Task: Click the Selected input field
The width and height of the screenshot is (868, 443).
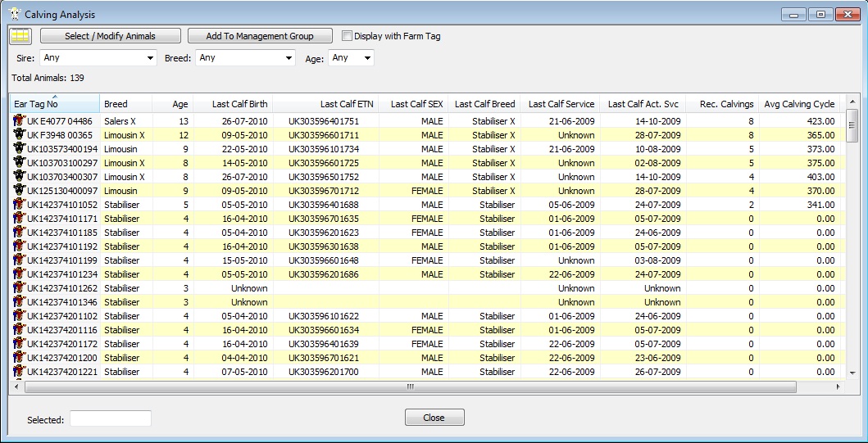Action: pyautogui.click(x=110, y=418)
